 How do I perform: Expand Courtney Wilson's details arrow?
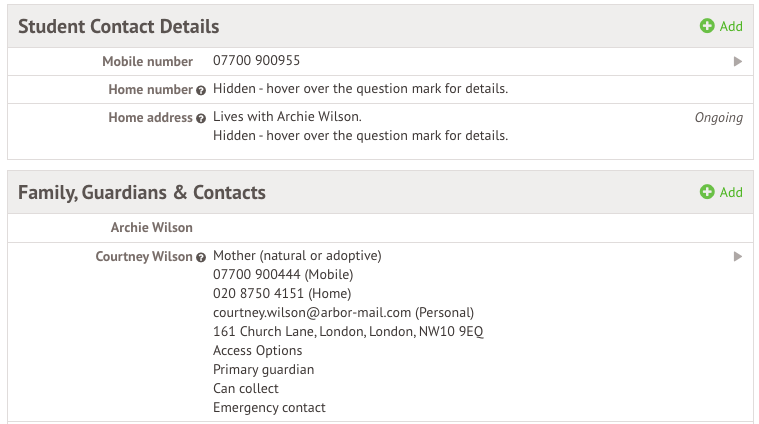[738, 257]
